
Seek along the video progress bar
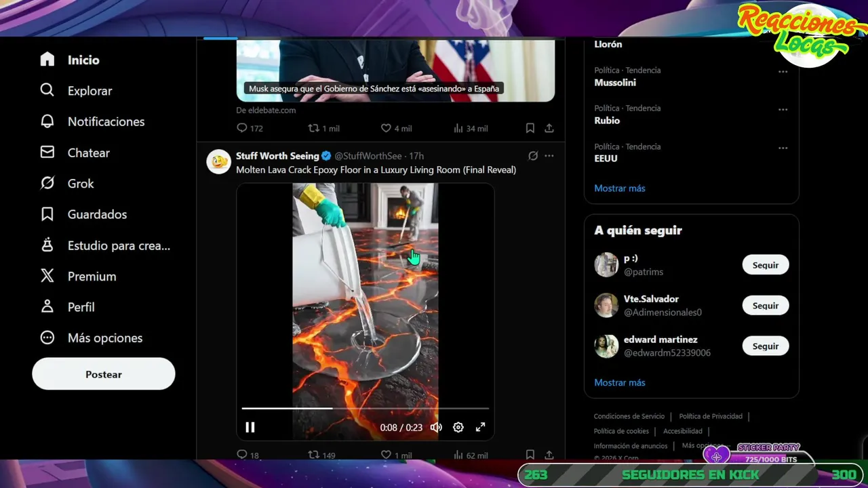(366, 408)
